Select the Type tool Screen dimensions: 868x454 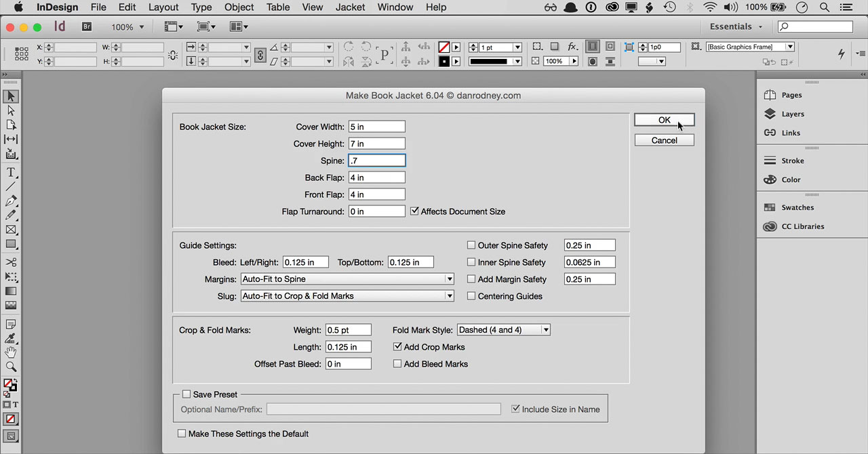tap(11, 173)
